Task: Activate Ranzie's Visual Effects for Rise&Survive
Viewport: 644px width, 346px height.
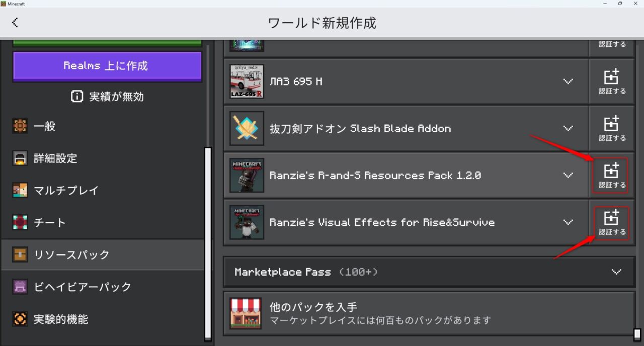Action: pos(612,222)
